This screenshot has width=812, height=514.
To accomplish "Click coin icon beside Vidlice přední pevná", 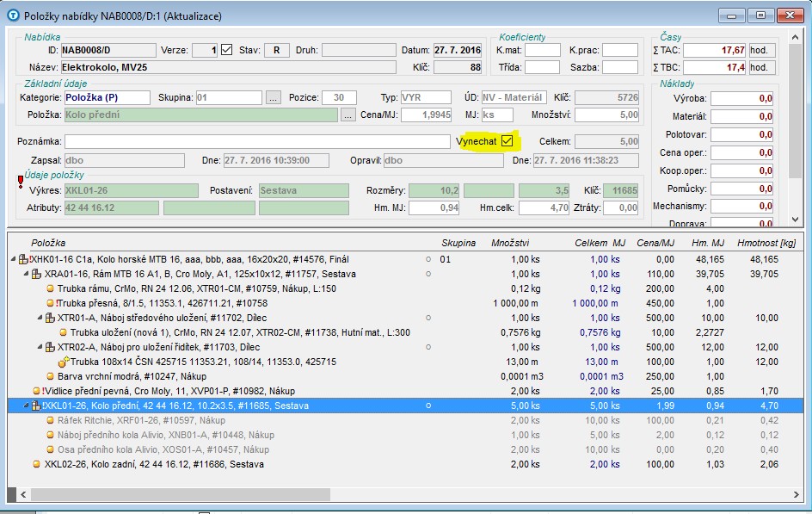I will pos(36,391).
